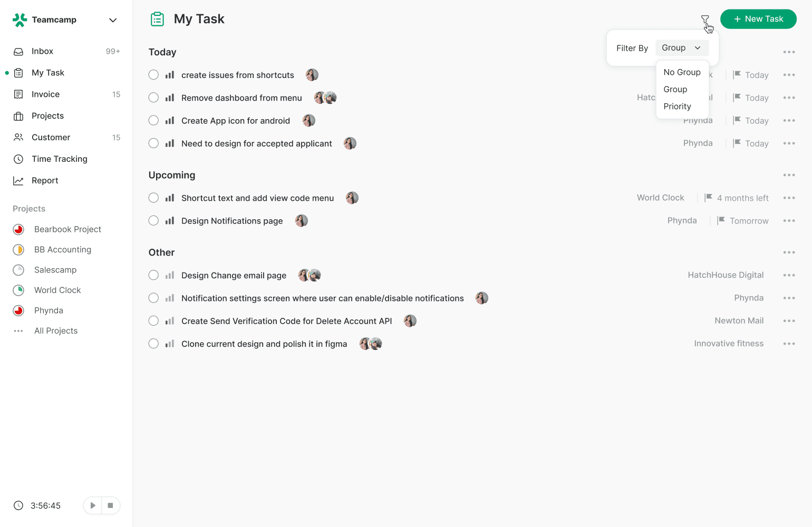Viewport: 812px width, 527px height.
Task: Choose 'No Group' in the filter menu
Action: coord(682,72)
